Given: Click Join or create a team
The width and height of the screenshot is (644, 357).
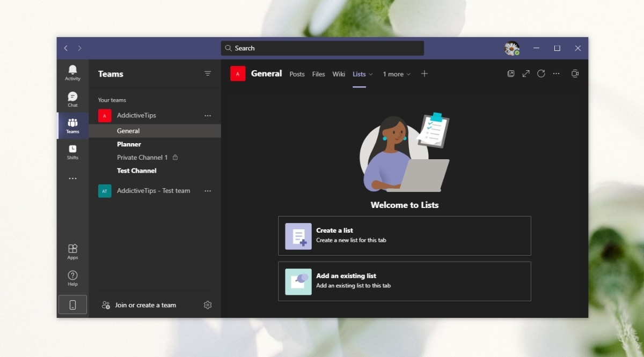Looking at the screenshot, I should tap(139, 305).
